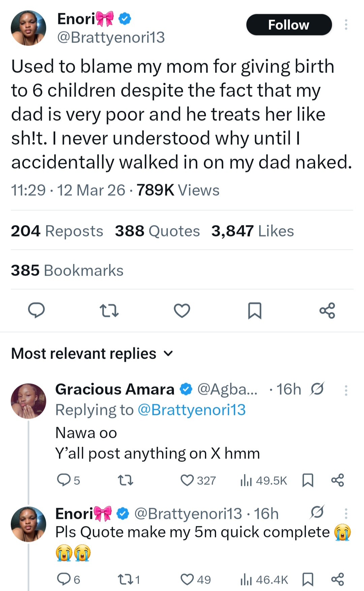Open Enori's profile picture
This screenshot has height=591, width=364.
pyautogui.click(x=28, y=28)
